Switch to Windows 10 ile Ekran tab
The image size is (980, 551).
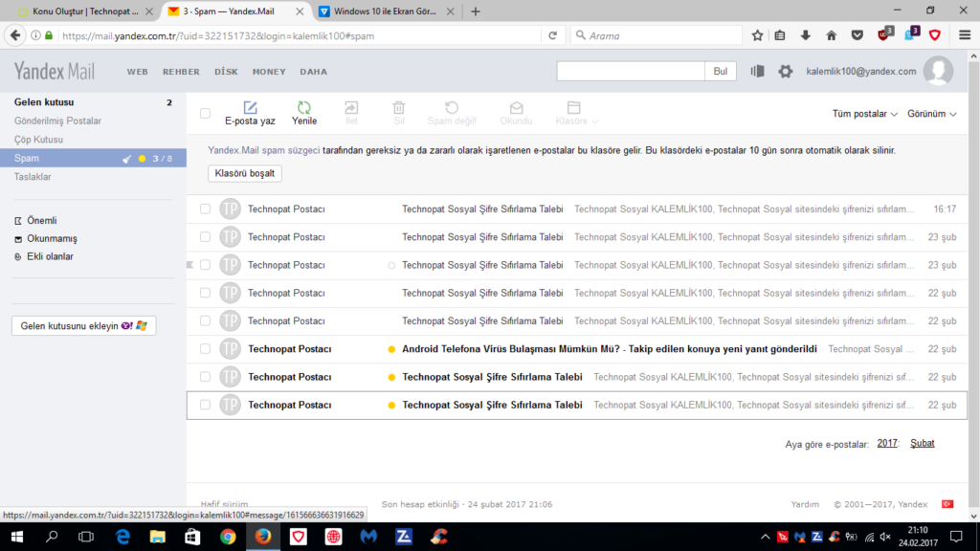click(x=385, y=11)
